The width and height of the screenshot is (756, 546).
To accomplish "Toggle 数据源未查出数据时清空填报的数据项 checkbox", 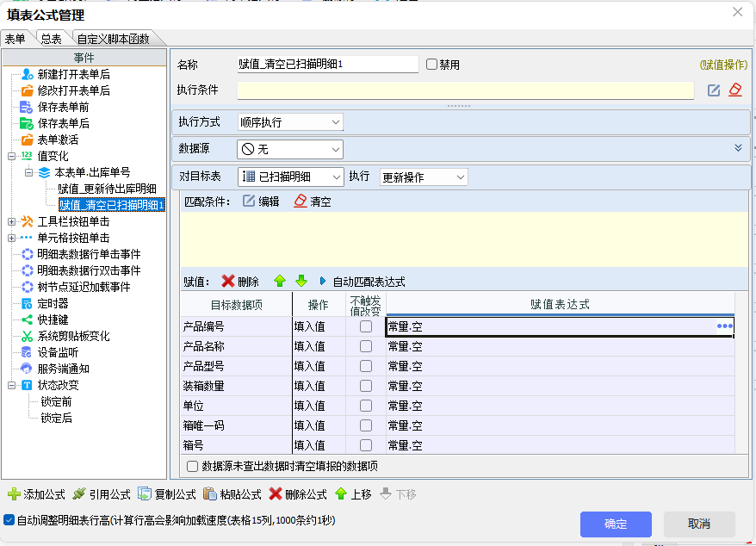I will point(193,466).
